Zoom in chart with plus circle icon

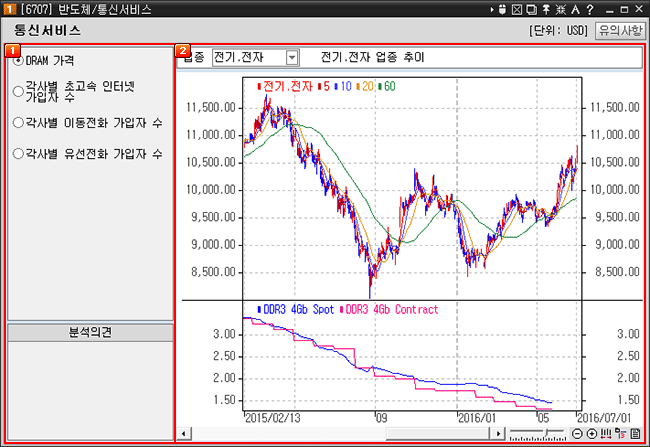(x=592, y=434)
